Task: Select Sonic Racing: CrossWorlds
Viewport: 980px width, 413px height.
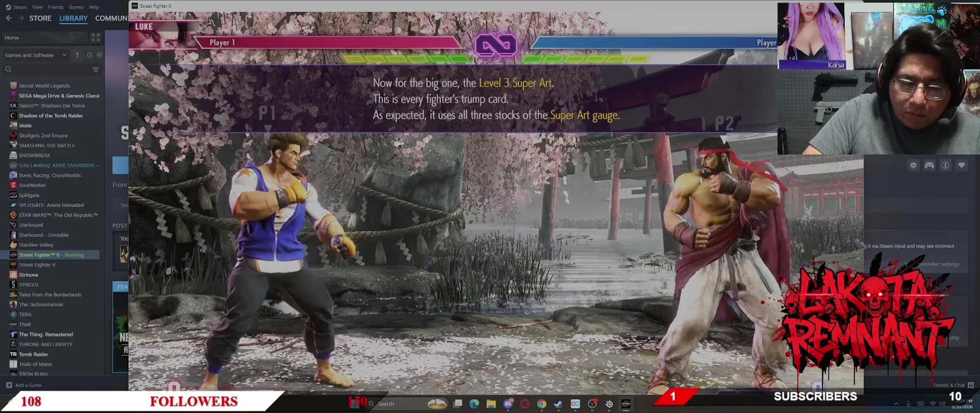Action: pos(49,175)
